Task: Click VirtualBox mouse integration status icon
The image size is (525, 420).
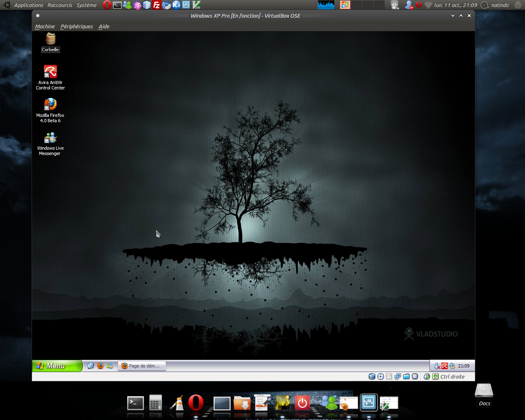Action: coord(427,377)
